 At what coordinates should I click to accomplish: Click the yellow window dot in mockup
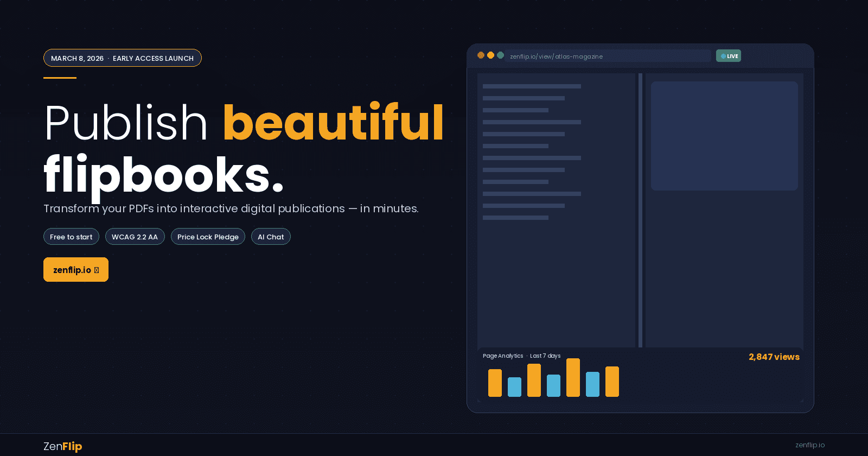click(x=490, y=55)
